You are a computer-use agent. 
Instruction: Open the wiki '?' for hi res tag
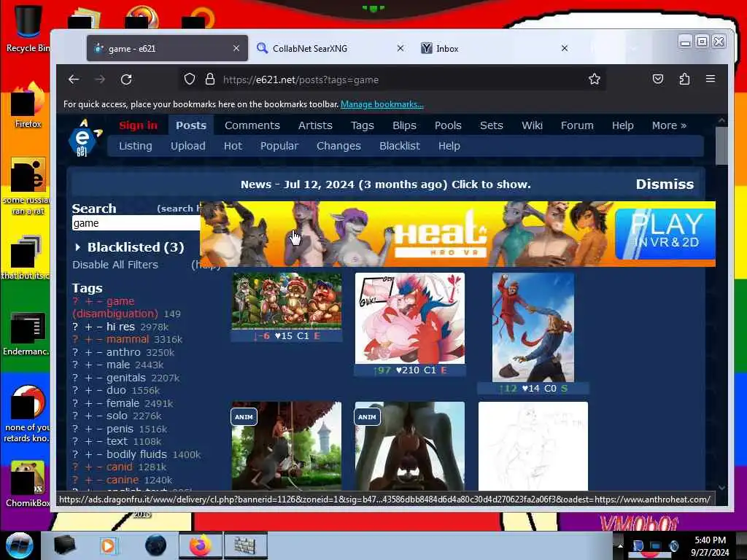point(75,327)
